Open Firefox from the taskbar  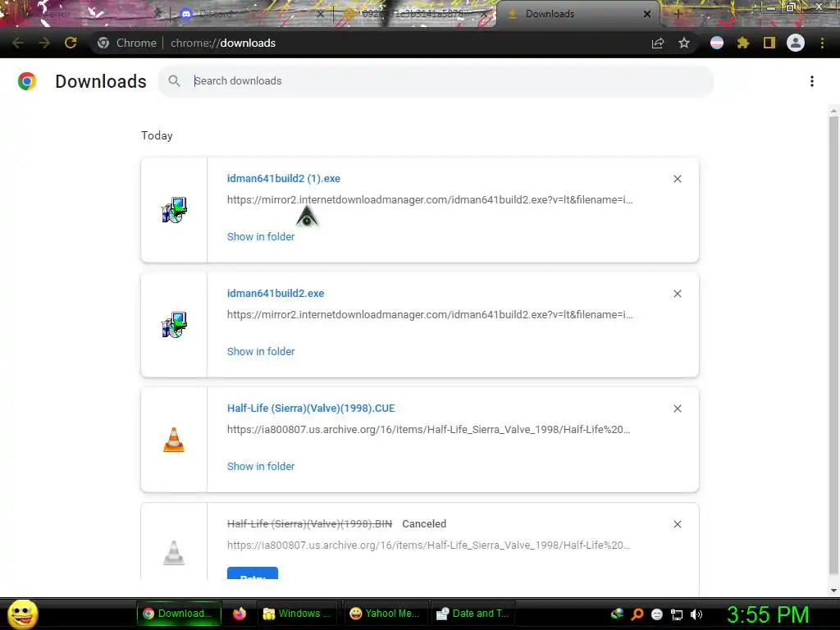[x=240, y=614]
